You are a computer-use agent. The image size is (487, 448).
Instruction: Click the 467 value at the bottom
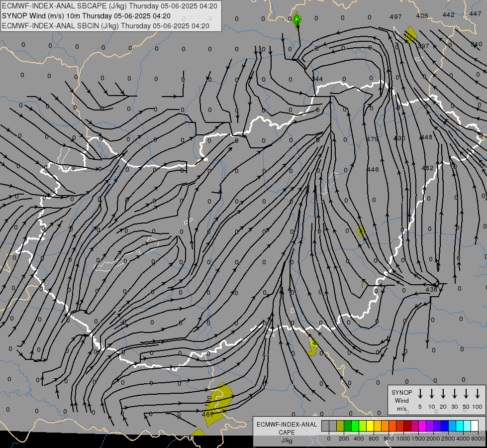click(207, 415)
